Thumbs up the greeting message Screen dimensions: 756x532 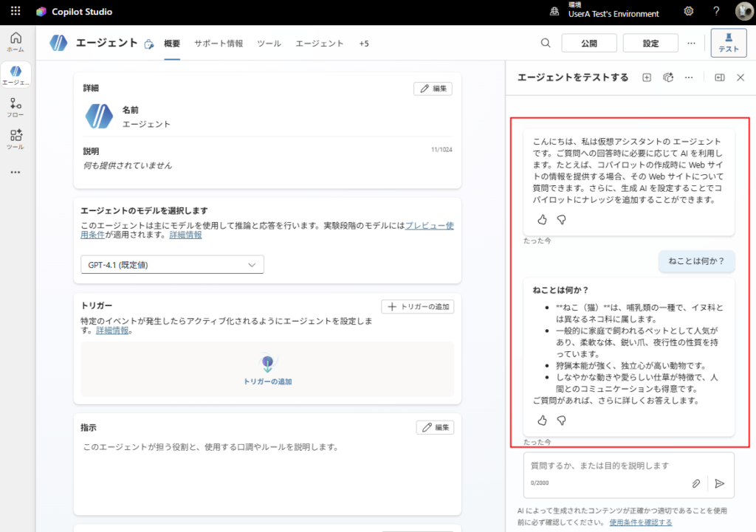point(542,219)
